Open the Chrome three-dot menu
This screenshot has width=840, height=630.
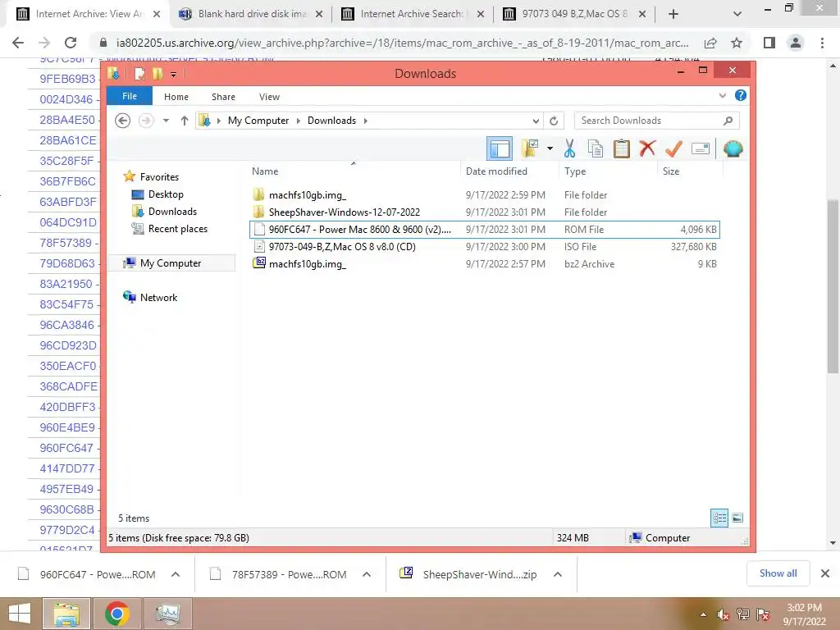[x=822, y=43]
